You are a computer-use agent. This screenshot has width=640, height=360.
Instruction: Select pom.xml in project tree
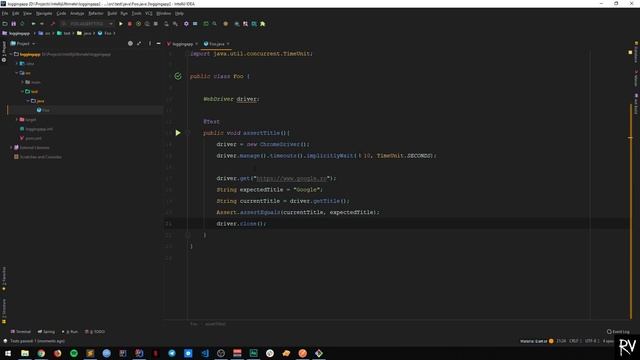pos(31,138)
